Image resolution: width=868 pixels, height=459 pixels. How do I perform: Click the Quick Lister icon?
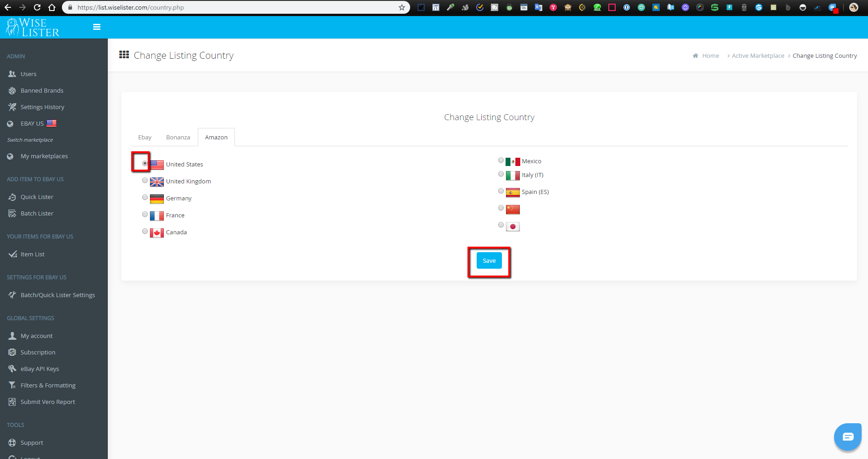pos(12,197)
